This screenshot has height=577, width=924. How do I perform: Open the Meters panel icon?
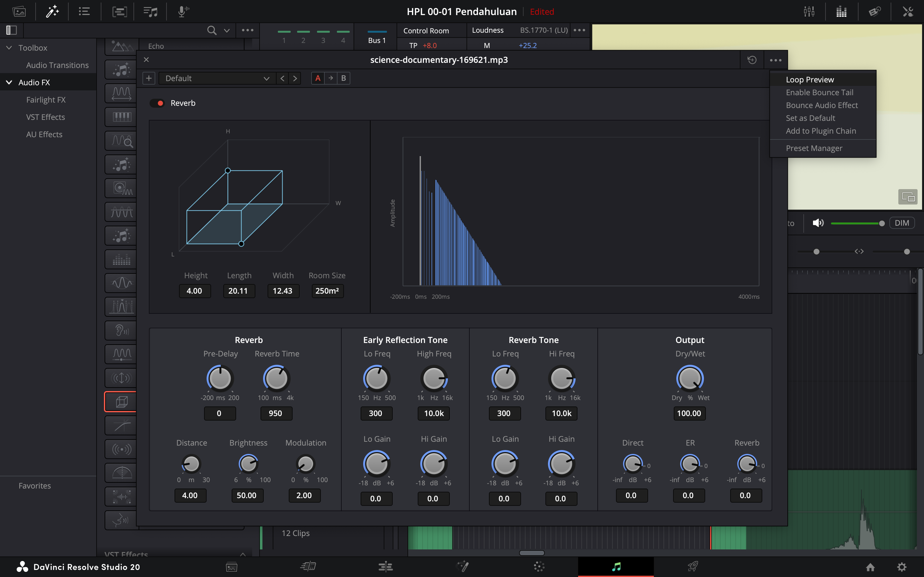click(842, 12)
